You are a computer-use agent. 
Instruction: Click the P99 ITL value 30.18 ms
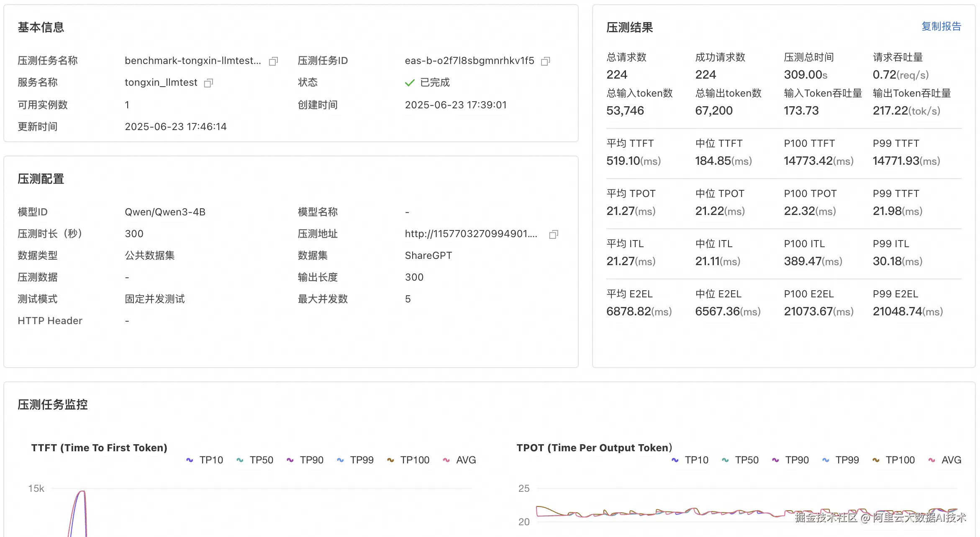click(x=898, y=261)
